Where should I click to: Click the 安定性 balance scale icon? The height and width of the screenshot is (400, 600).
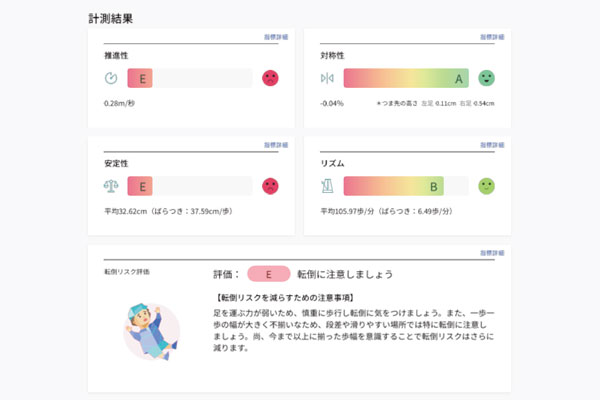coord(111,186)
